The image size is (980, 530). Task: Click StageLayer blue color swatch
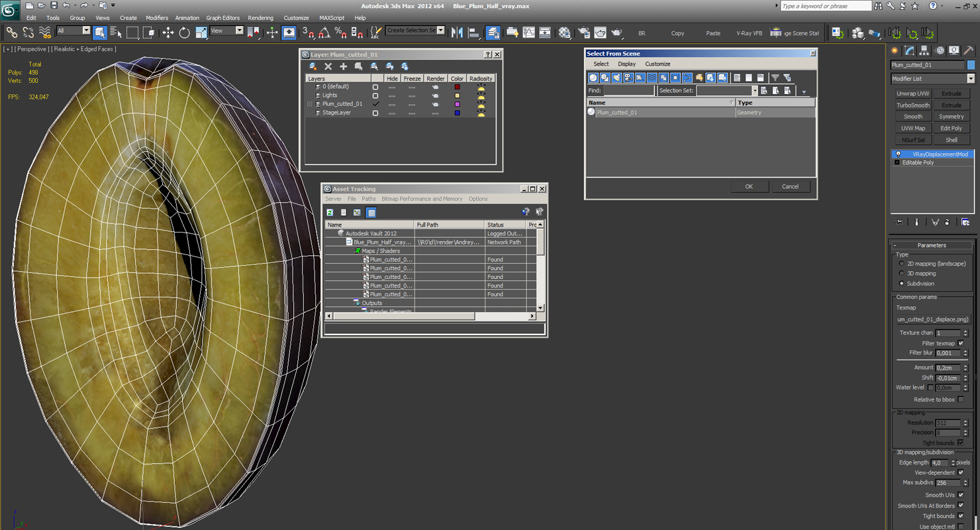pyautogui.click(x=457, y=113)
